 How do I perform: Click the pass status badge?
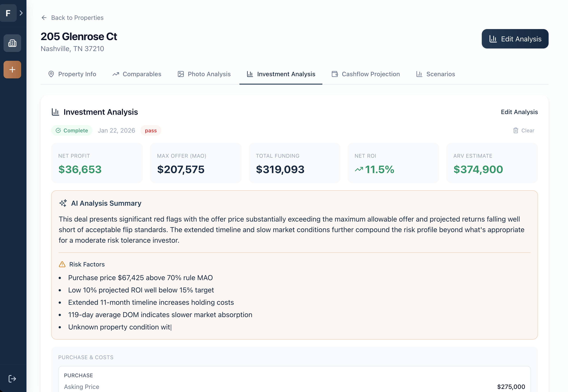coord(150,130)
